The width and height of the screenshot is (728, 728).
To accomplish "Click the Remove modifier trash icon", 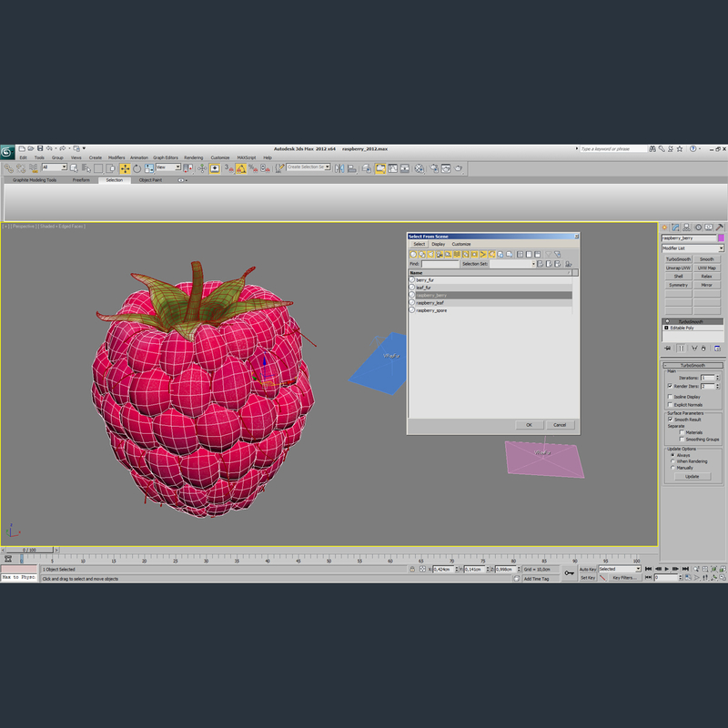I will point(703,349).
